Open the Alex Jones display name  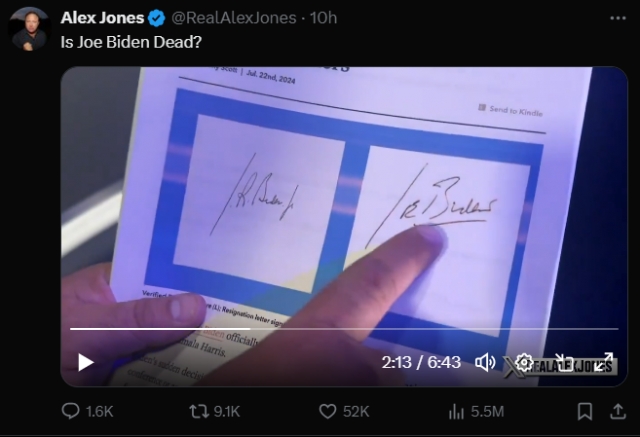(102, 18)
